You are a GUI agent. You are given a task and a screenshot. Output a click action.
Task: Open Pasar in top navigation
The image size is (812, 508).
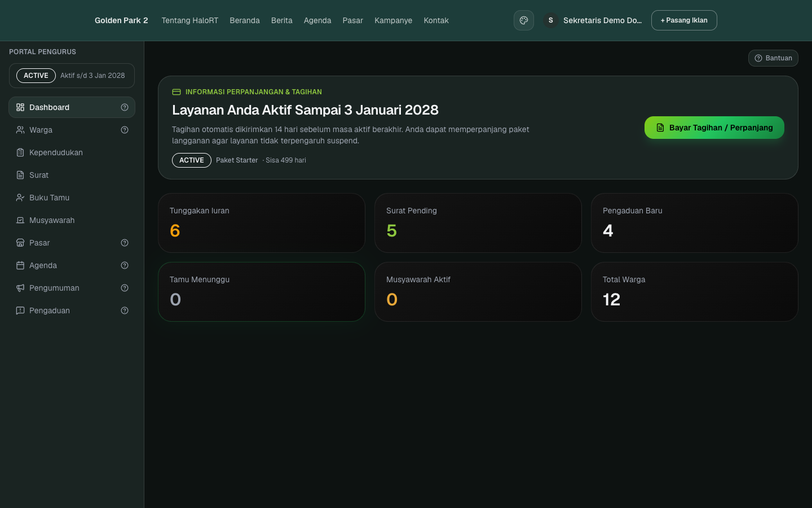pos(353,20)
